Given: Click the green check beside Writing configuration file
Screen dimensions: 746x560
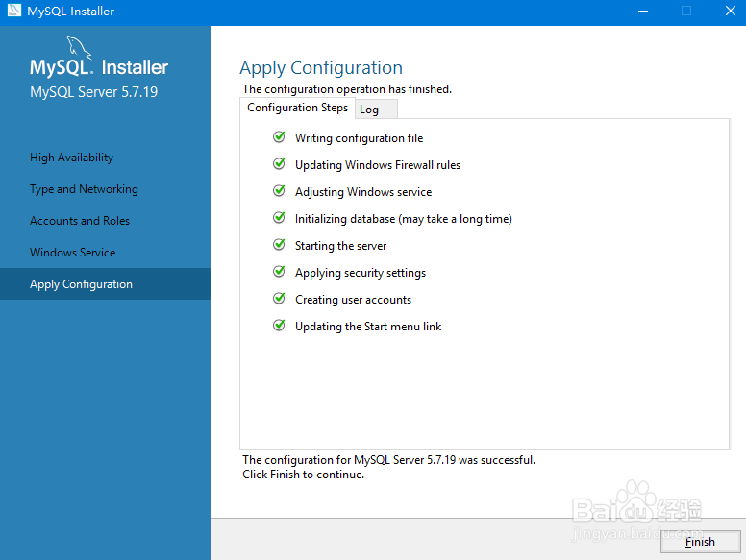Looking at the screenshot, I should pos(280,137).
